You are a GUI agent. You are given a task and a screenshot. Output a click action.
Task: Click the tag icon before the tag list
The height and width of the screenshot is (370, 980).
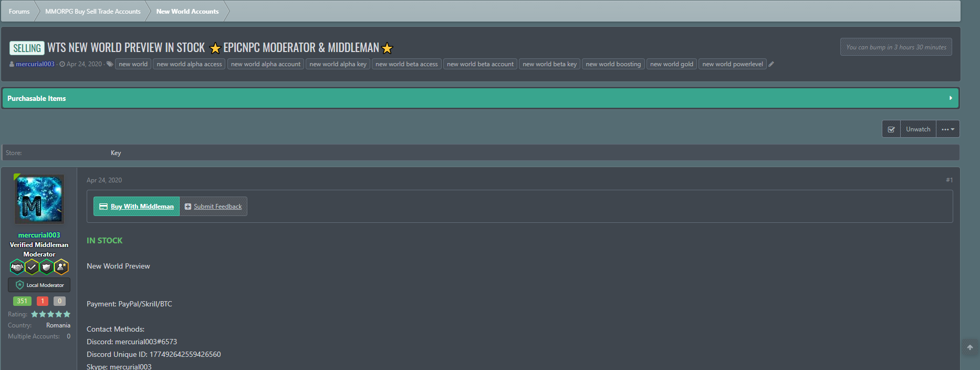click(110, 64)
